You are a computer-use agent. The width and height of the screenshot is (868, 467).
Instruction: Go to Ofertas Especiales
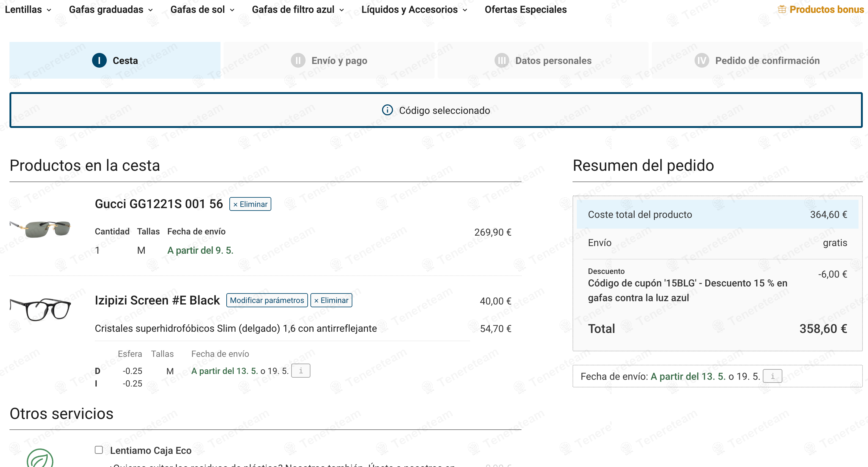tap(526, 9)
